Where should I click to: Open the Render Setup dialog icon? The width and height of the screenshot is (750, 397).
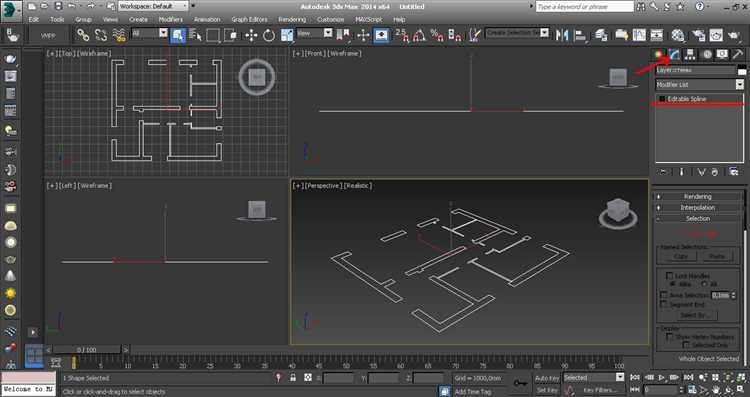[698, 35]
